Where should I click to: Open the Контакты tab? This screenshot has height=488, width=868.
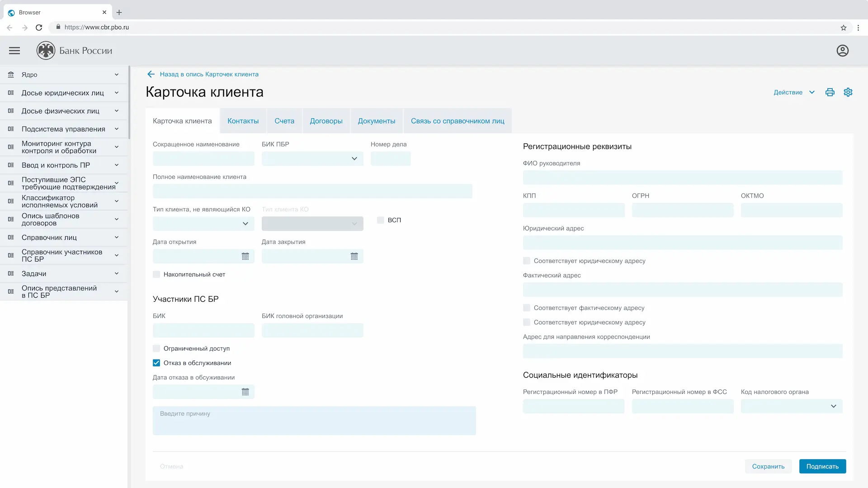click(243, 121)
